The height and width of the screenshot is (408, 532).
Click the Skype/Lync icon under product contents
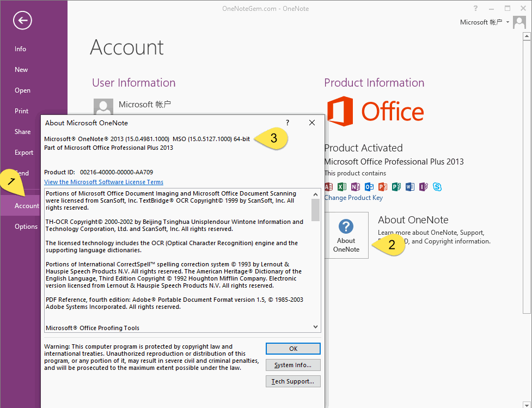pos(437,187)
